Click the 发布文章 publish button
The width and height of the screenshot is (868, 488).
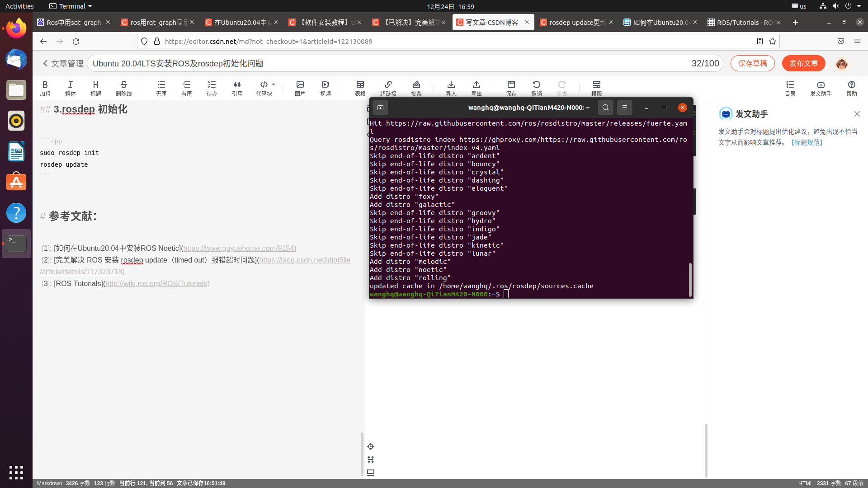803,63
